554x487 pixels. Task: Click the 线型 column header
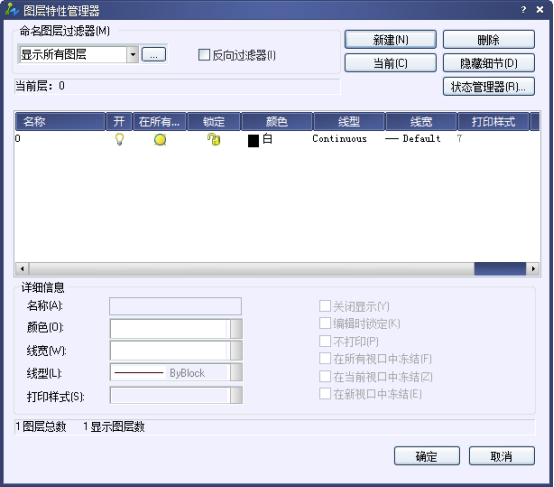click(349, 122)
